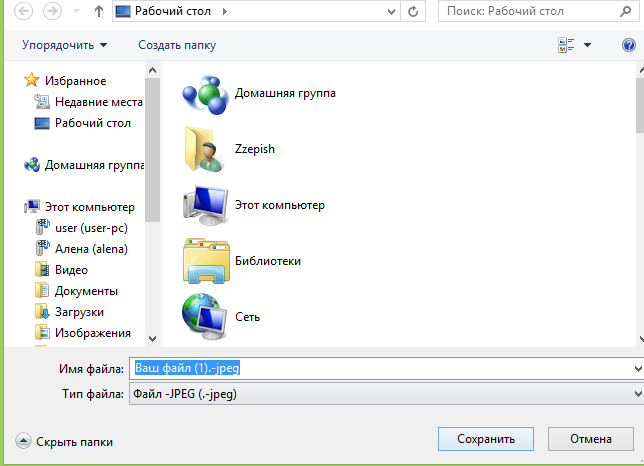Click the star icon next to Избранное

point(32,80)
